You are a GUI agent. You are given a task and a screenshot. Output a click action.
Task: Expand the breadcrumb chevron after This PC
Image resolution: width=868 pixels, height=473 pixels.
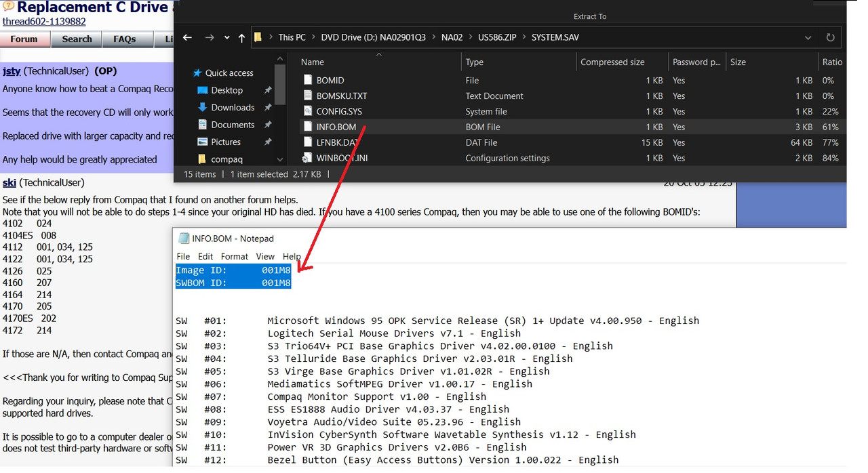click(312, 37)
